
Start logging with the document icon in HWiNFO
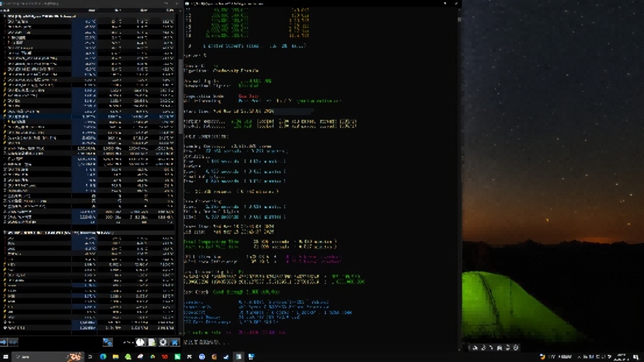152,342
